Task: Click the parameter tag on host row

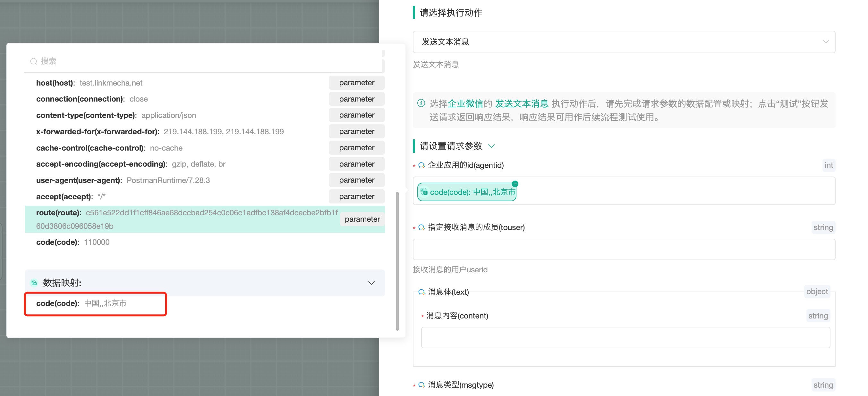Action: [x=356, y=83]
